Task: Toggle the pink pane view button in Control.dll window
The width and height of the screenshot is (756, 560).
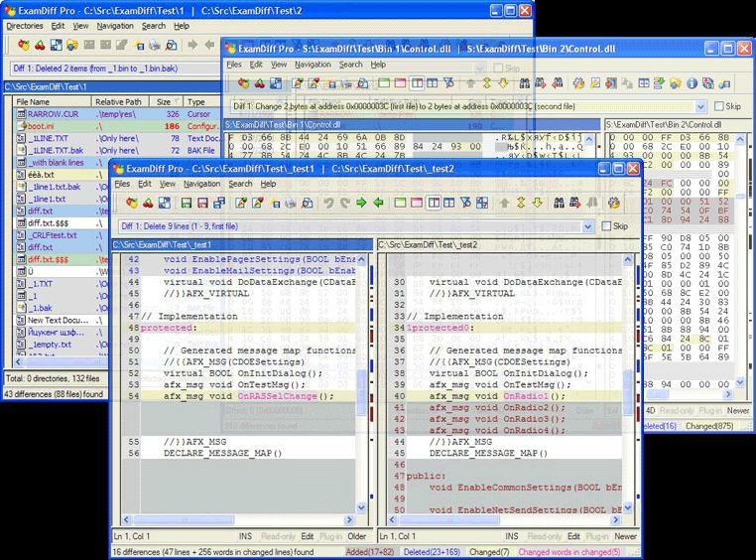Action: (x=400, y=83)
